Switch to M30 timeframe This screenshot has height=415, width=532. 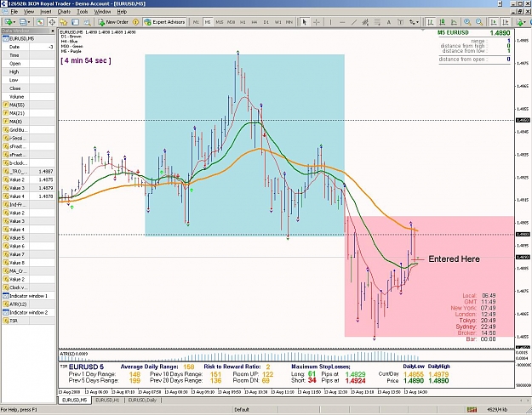tap(231, 22)
